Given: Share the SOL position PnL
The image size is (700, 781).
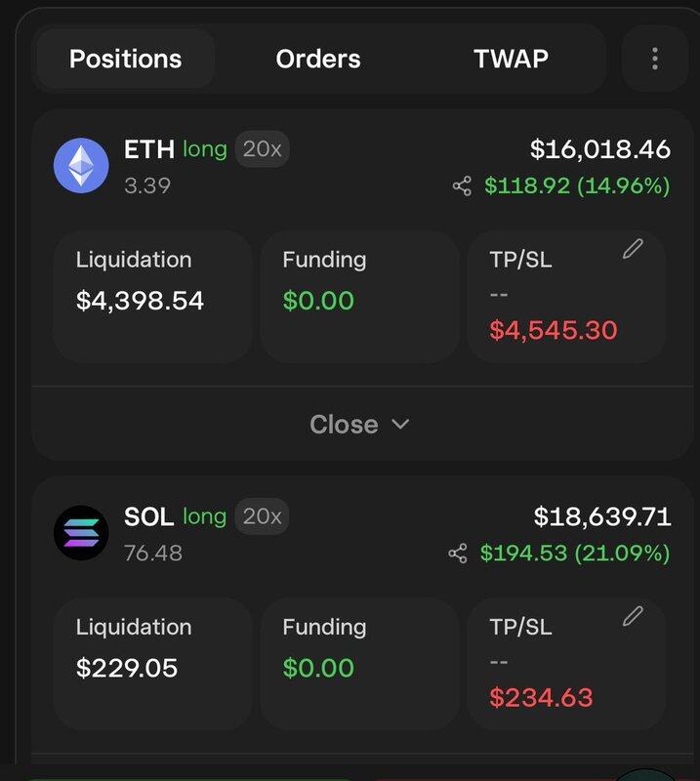Looking at the screenshot, I should (x=457, y=554).
